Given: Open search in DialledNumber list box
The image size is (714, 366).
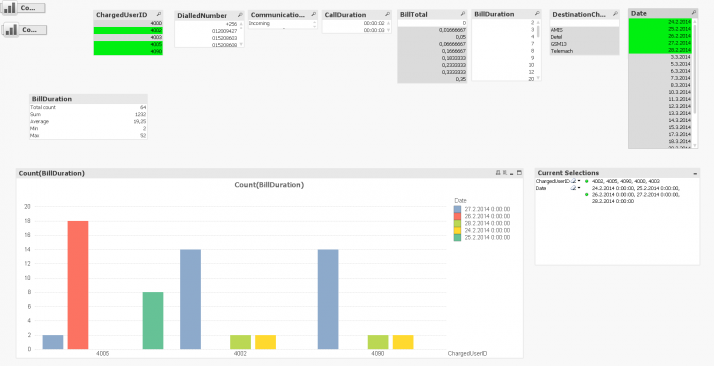Looking at the screenshot, I should [240, 15].
